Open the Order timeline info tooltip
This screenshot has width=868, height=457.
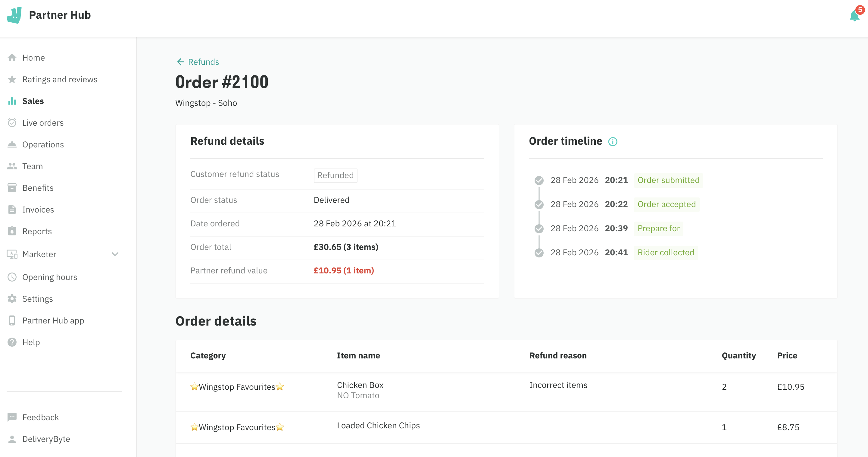click(x=613, y=142)
